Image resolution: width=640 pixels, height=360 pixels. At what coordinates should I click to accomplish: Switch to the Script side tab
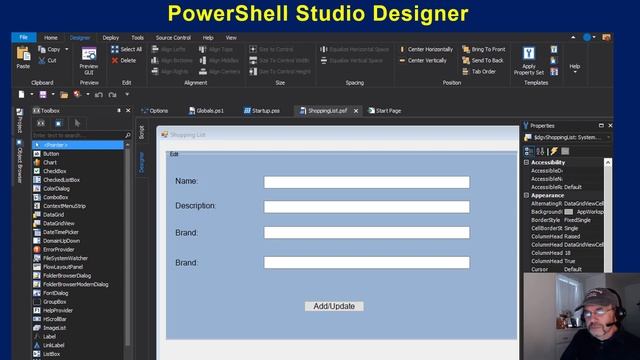(142, 132)
